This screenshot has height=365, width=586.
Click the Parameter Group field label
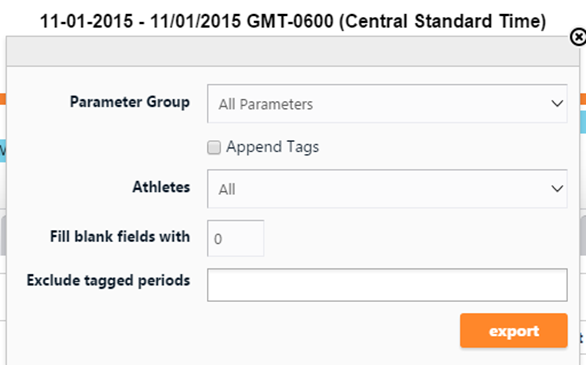(130, 102)
